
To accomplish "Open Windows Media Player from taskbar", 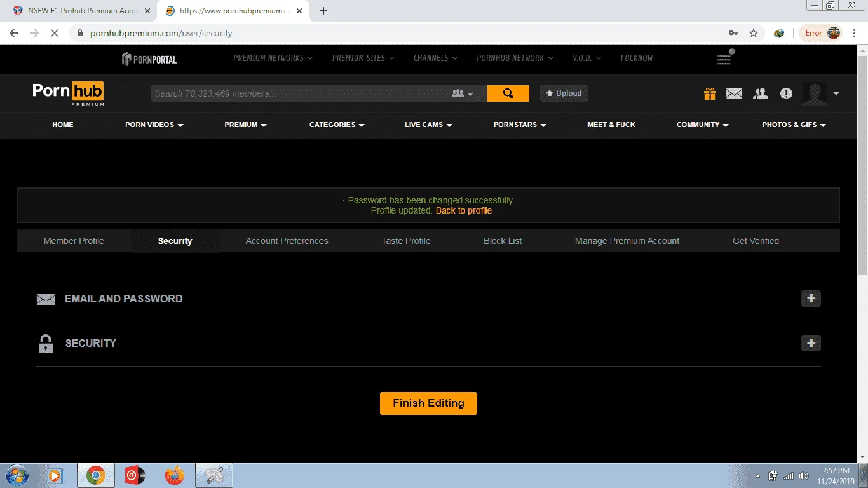I will [x=56, y=475].
